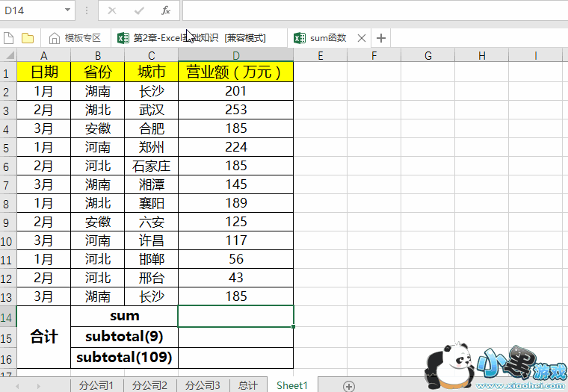Click the 城市 header cell
The width and height of the screenshot is (568, 392).
(x=152, y=72)
